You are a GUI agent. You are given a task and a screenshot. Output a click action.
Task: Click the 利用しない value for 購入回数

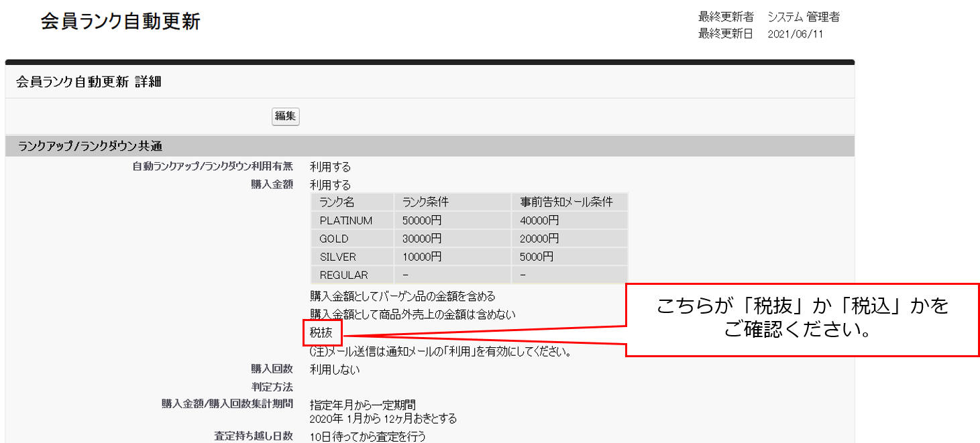tap(335, 369)
